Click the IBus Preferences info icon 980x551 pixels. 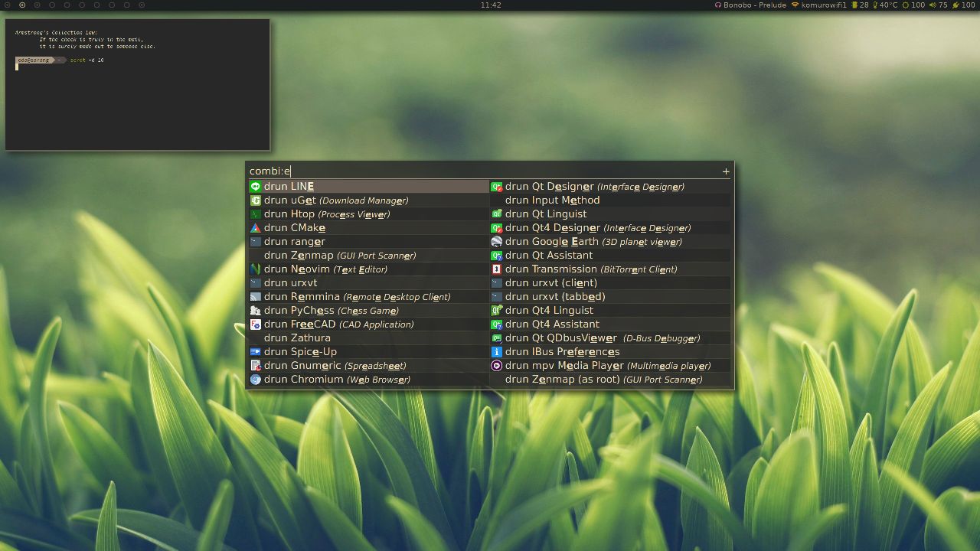click(x=497, y=351)
